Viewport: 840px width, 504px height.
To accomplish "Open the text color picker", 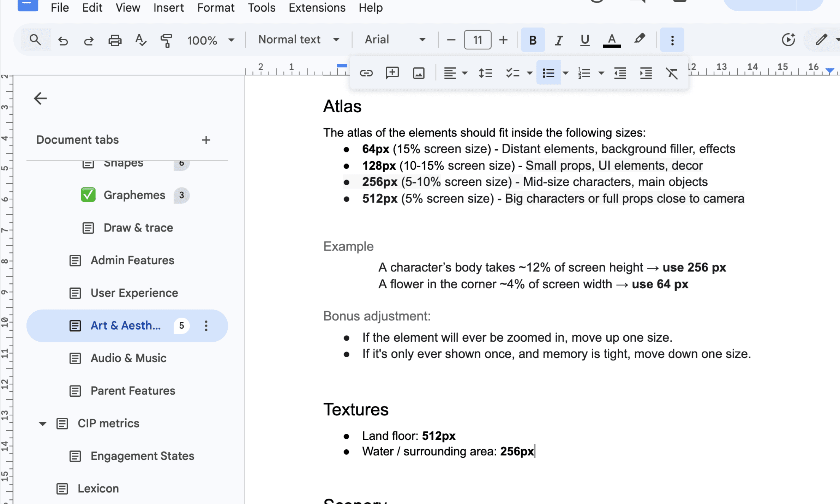I will click(612, 40).
